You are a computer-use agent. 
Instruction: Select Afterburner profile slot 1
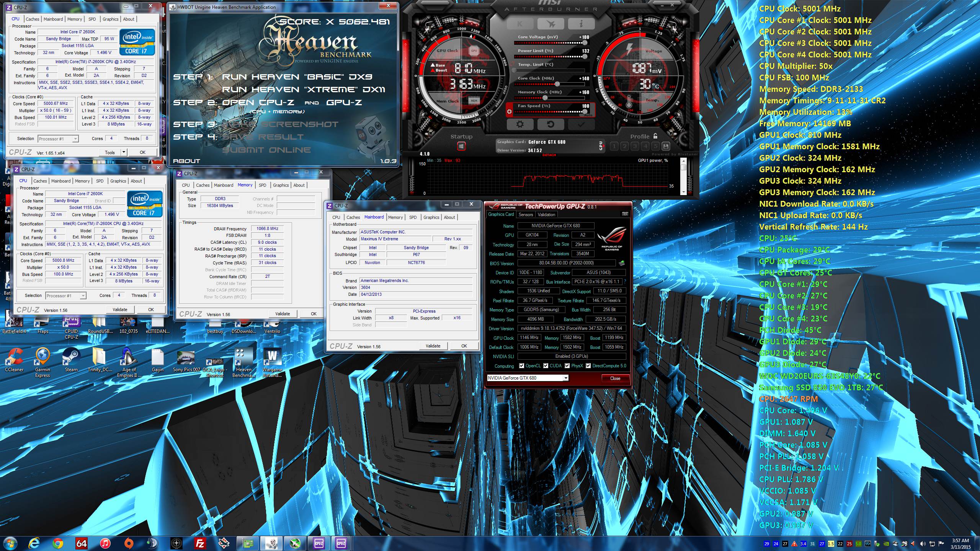tap(614, 146)
